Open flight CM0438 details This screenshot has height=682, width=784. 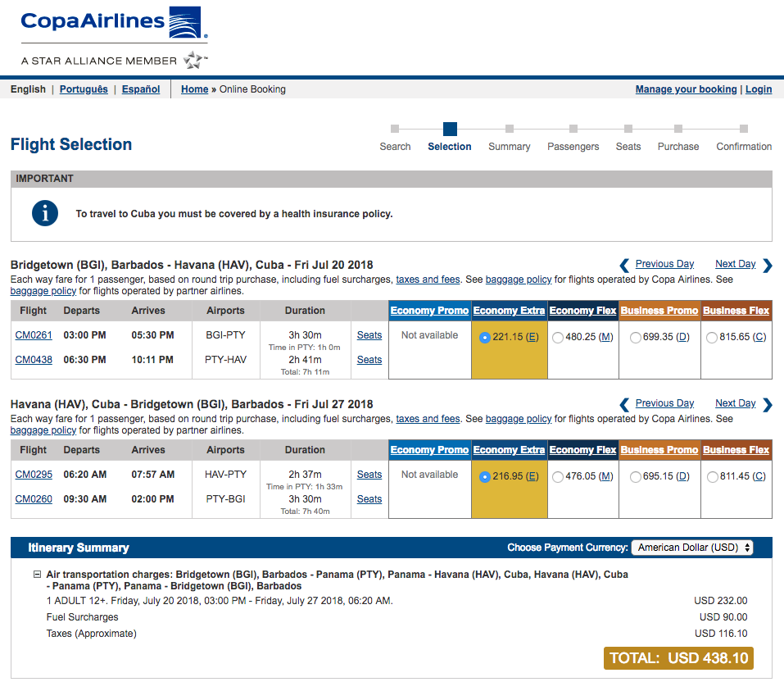34,359
